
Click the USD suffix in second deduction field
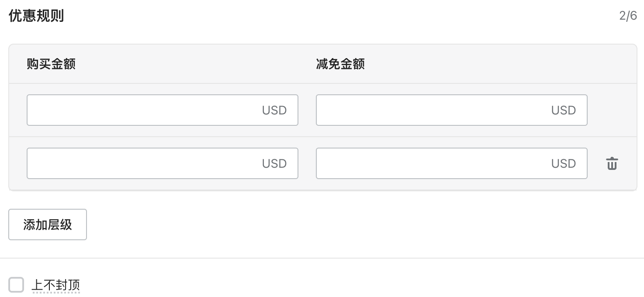click(x=563, y=163)
